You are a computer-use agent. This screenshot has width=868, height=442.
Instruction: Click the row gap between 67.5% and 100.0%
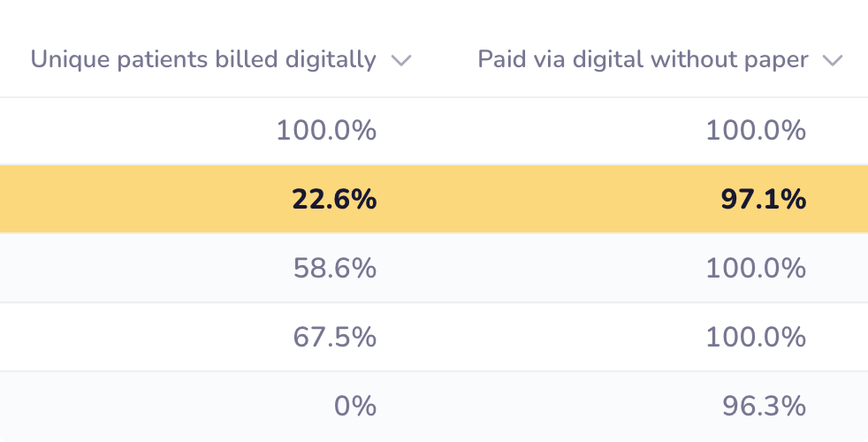[x=539, y=337]
